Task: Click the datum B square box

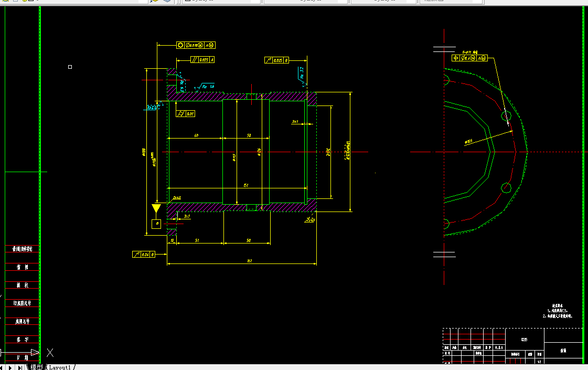Action: tap(156, 224)
